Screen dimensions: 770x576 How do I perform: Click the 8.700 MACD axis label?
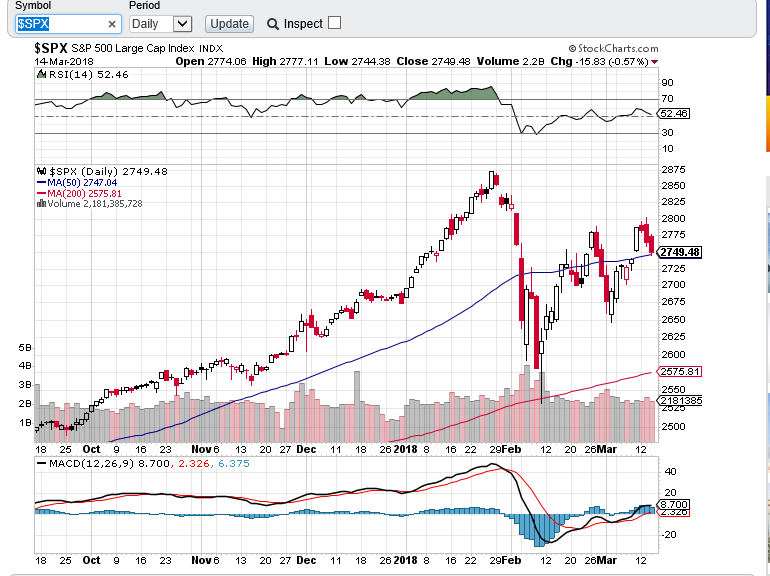[674, 504]
